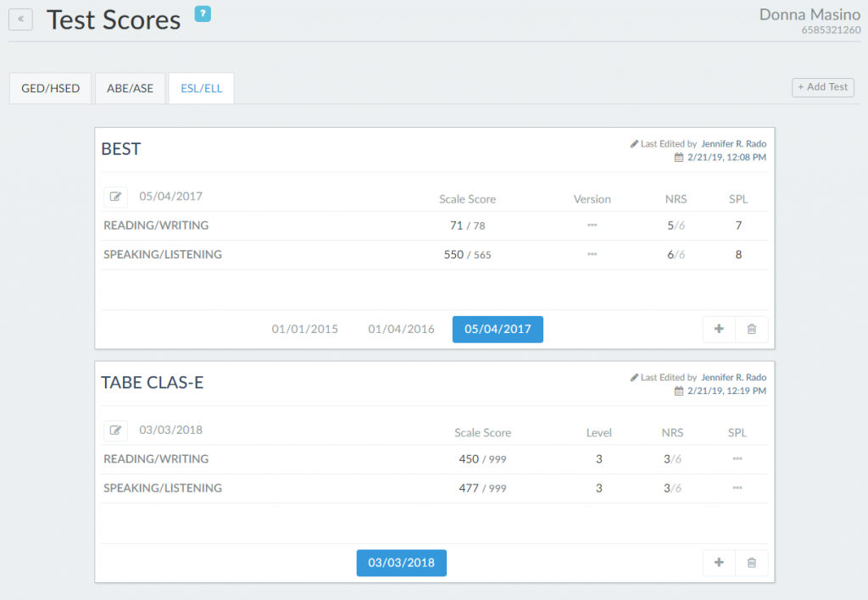Image resolution: width=868 pixels, height=600 pixels.
Task: Click BEST Reading/Writing version ellipsis
Action: tap(592, 225)
